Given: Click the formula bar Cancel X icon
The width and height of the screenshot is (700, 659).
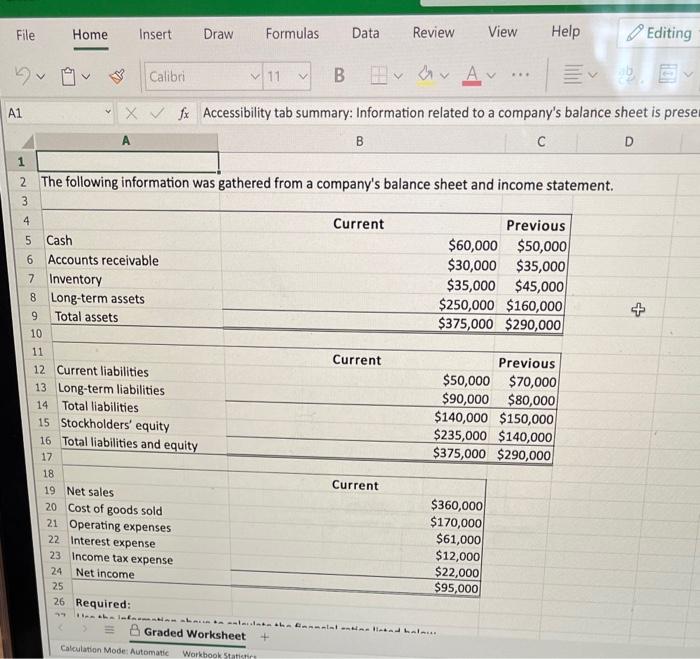Looking at the screenshot, I should (131, 113).
